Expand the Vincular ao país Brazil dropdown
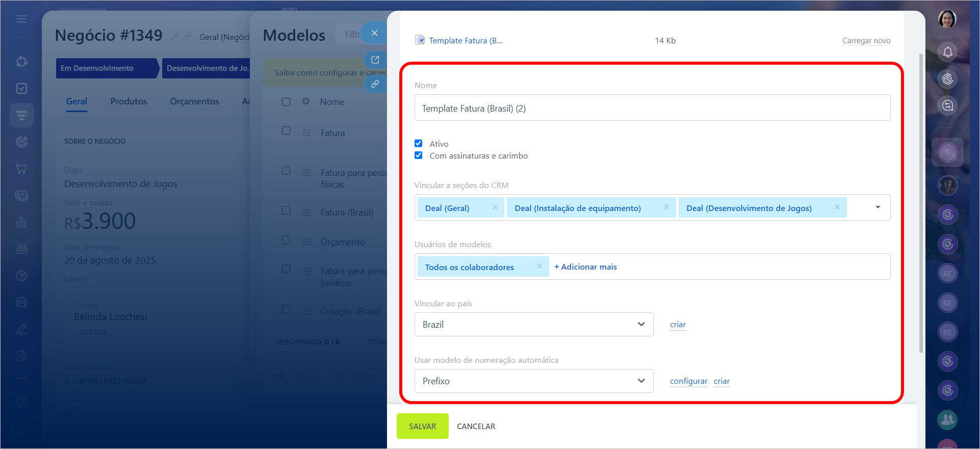 coord(533,325)
